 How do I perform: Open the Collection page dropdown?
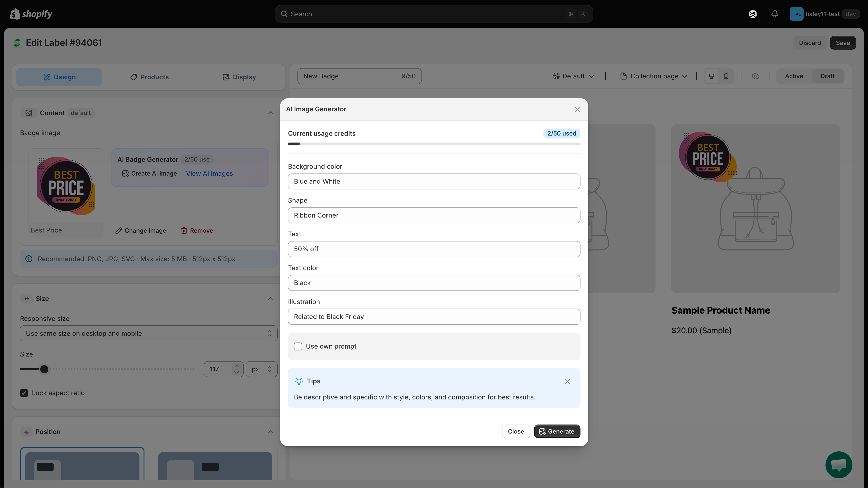[x=654, y=76]
